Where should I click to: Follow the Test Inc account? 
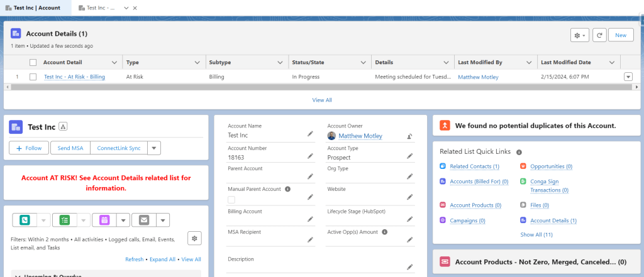(x=29, y=148)
